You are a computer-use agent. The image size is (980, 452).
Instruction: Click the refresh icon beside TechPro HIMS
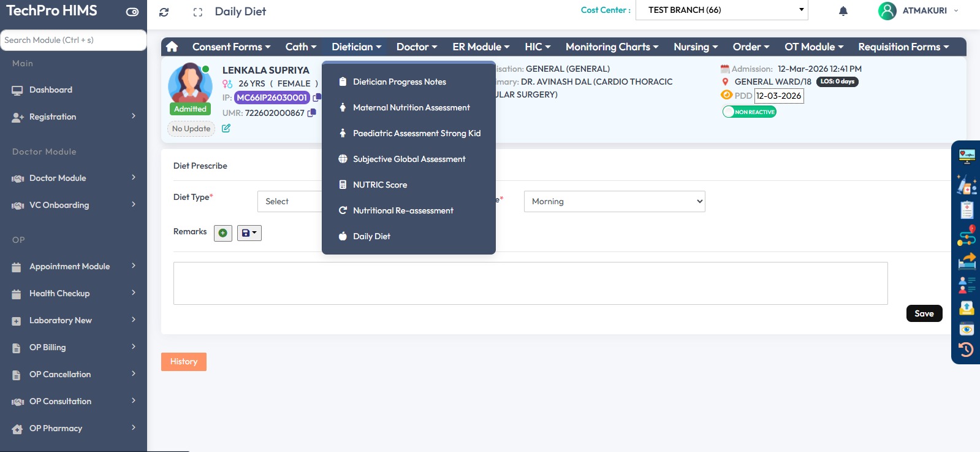(164, 12)
